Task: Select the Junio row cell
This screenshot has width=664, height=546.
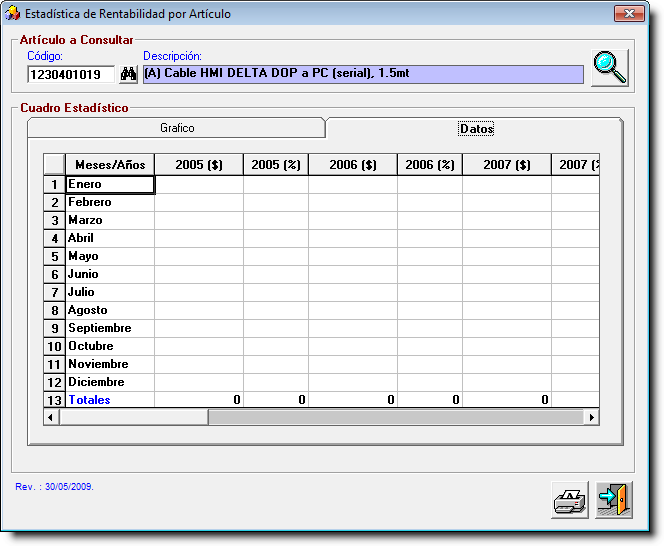Action: coord(110,274)
